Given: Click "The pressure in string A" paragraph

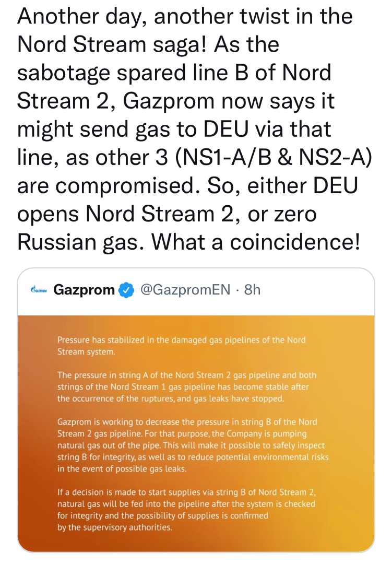Looking at the screenshot, I should point(187,386).
